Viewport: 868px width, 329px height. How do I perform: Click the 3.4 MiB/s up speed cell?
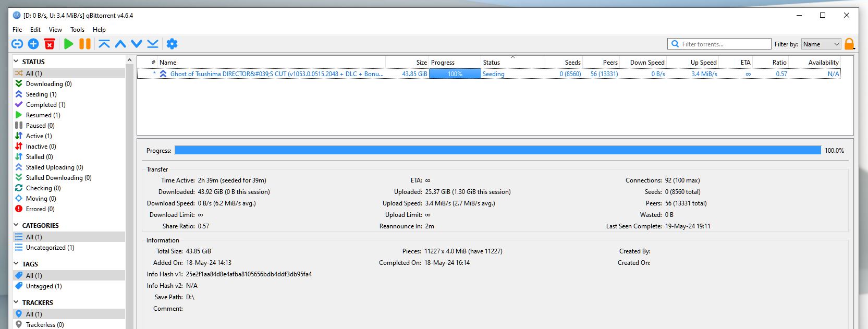click(704, 74)
